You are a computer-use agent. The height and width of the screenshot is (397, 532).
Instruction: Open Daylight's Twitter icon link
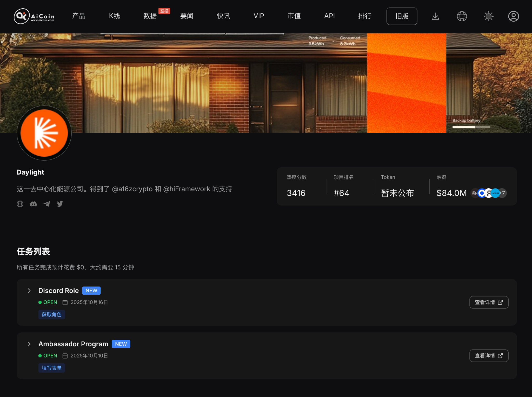click(60, 204)
